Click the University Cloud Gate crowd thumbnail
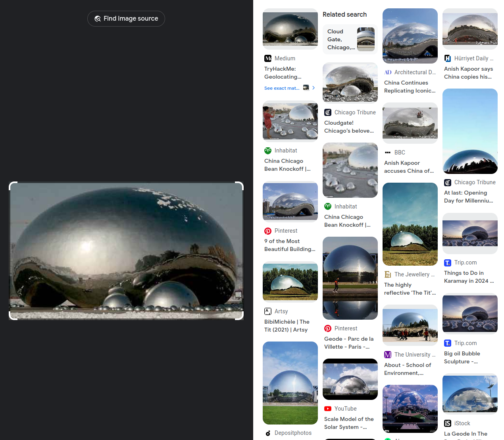The height and width of the screenshot is (440, 504). (x=410, y=325)
